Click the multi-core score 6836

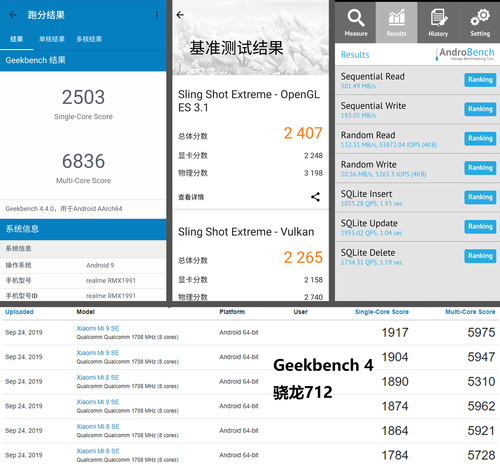pos(83,161)
